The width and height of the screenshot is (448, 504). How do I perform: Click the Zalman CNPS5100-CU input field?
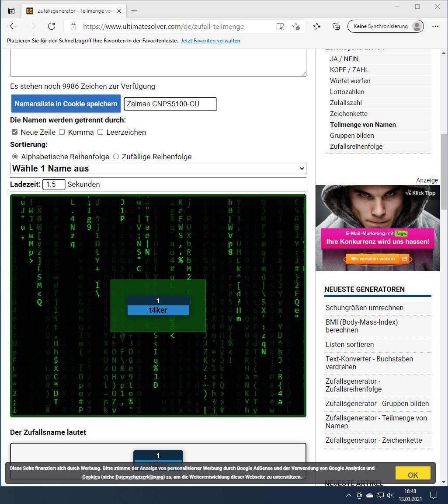170,104
